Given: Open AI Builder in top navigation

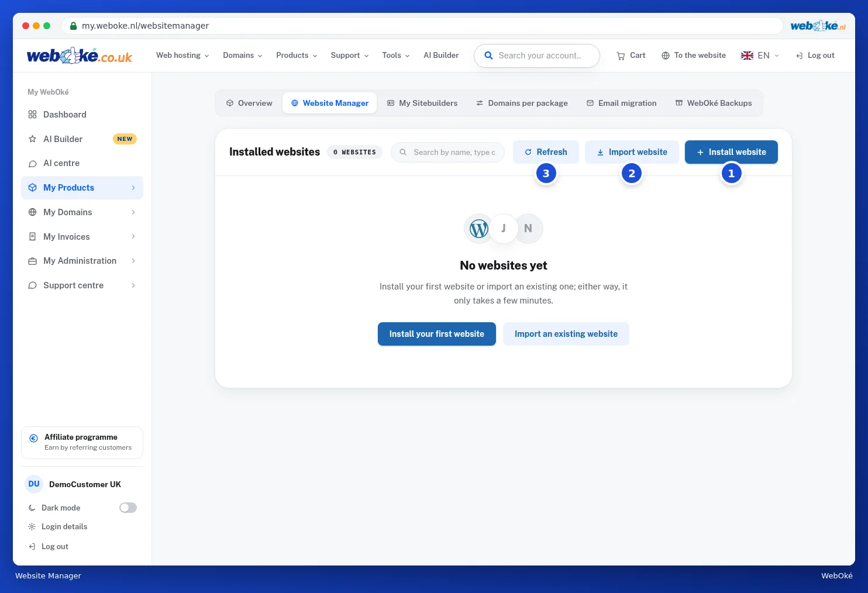Looking at the screenshot, I should pyautogui.click(x=441, y=56).
